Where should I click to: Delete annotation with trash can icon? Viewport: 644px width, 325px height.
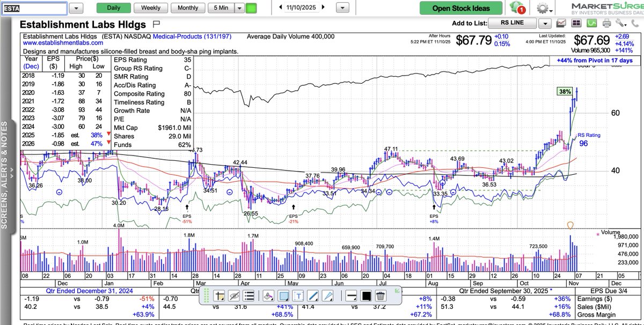pos(380,296)
